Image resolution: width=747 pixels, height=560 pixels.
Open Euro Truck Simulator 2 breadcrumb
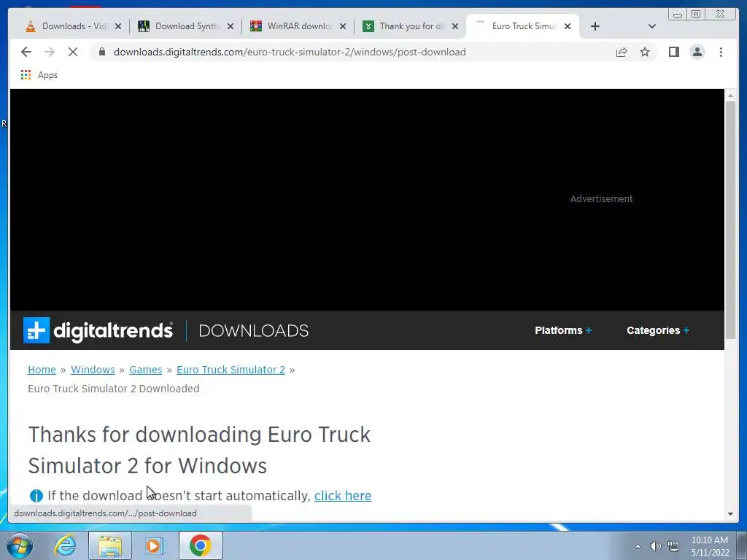click(231, 370)
